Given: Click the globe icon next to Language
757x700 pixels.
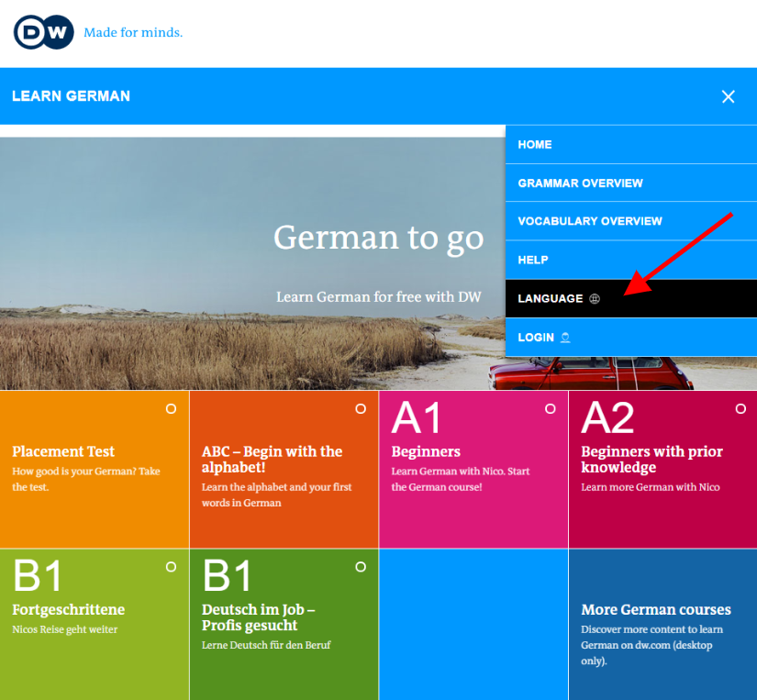Looking at the screenshot, I should click(595, 299).
